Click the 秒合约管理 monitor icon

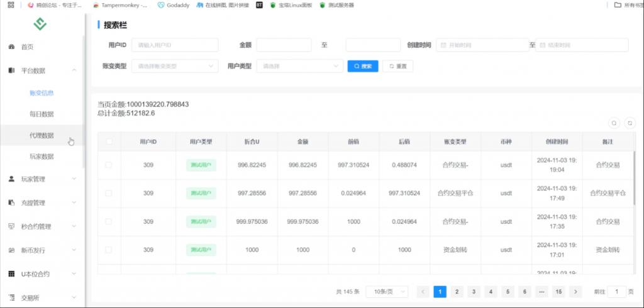(x=11, y=226)
